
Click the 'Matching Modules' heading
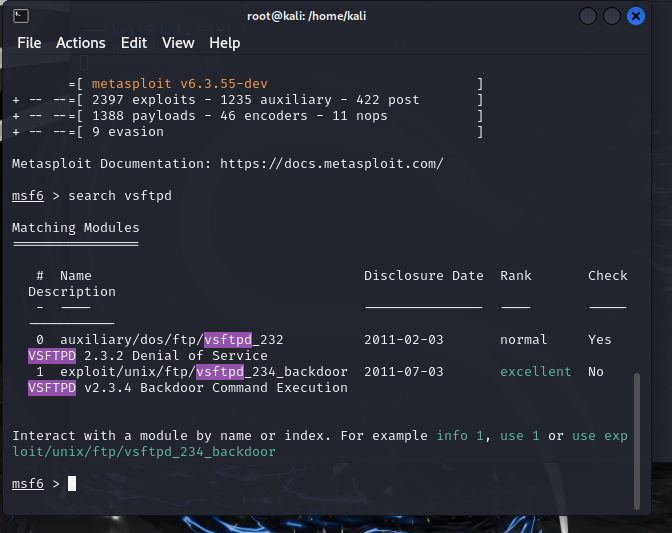(x=75, y=228)
